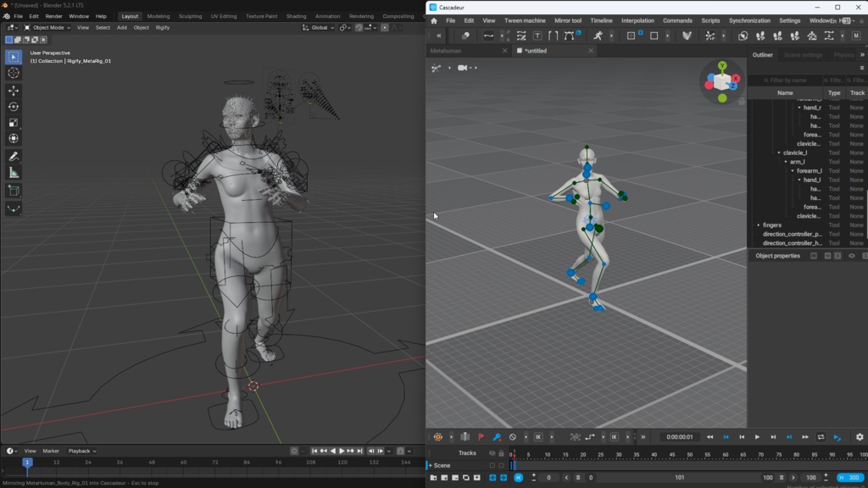The image size is (868, 488).
Task: Open Playback dropdown in Blender timeline
Action: point(82,451)
